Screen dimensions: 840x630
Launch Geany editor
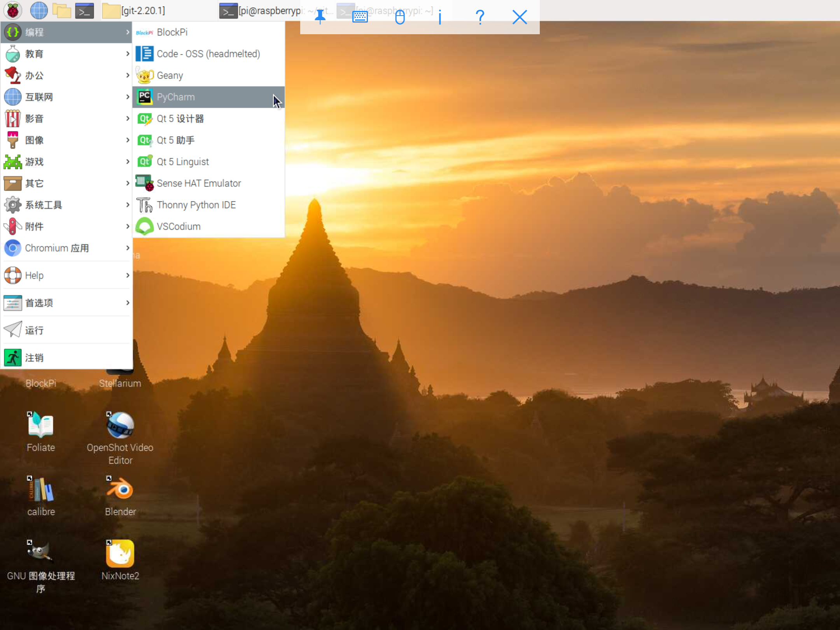[209, 75]
